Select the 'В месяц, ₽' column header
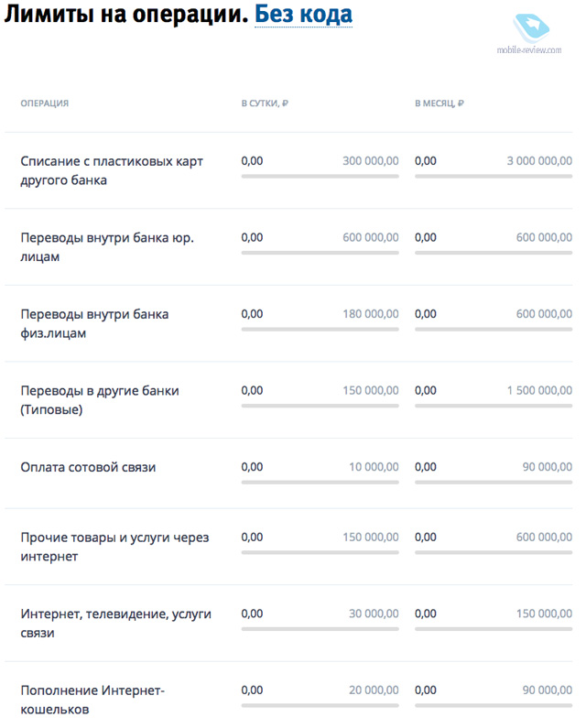 (439, 103)
